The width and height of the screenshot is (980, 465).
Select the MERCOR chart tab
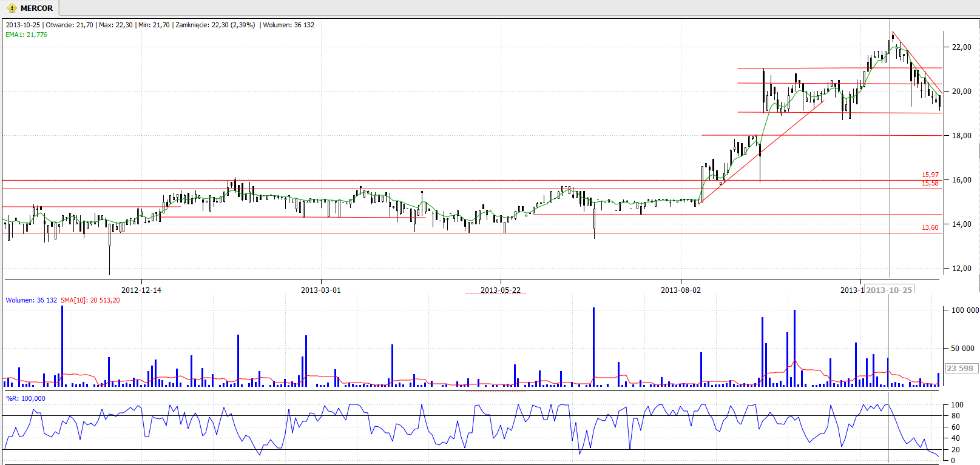(x=30, y=8)
